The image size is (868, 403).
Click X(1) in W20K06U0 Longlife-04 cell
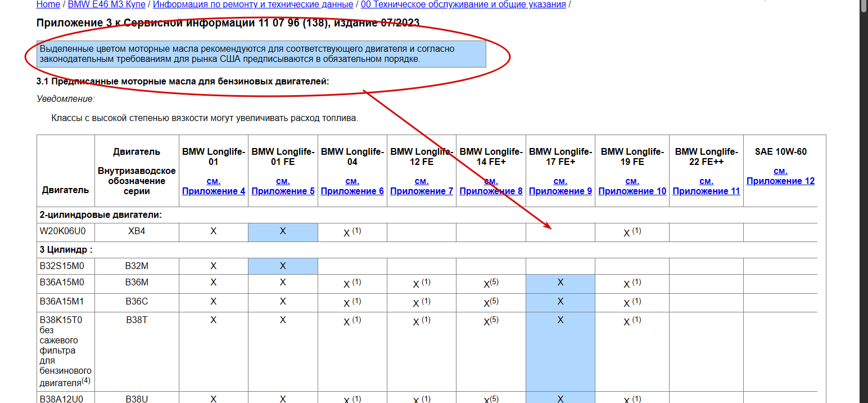pyautogui.click(x=352, y=232)
